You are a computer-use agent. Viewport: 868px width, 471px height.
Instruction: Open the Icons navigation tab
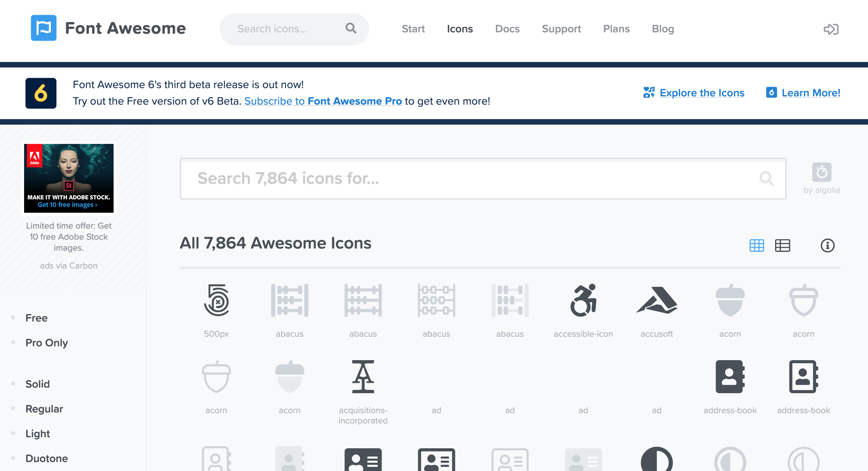click(x=460, y=29)
